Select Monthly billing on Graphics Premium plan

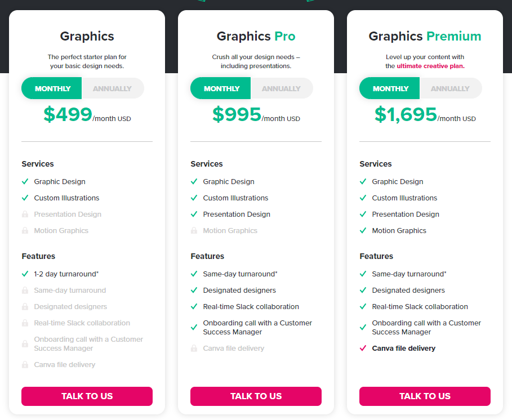pyautogui.click(x=390, y=88)
